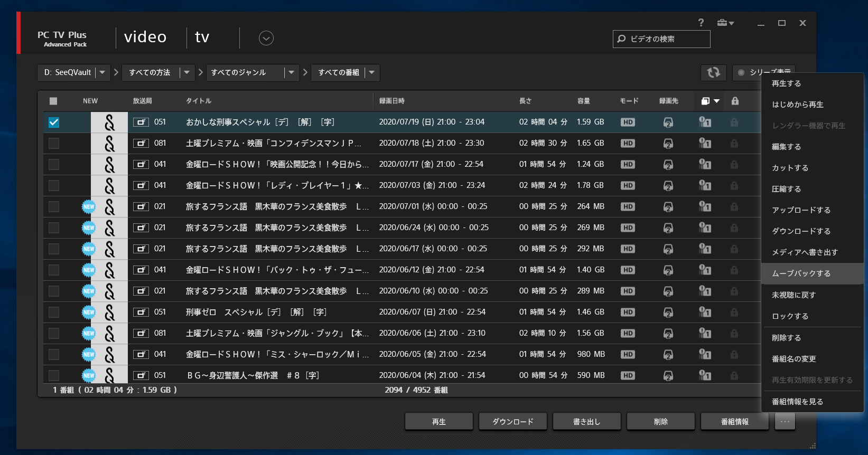This screenshot has width=868, height=455.
Task: Click recording destination icon for おかしな刑事スペシャル
Action: click(x=668, y=122)
